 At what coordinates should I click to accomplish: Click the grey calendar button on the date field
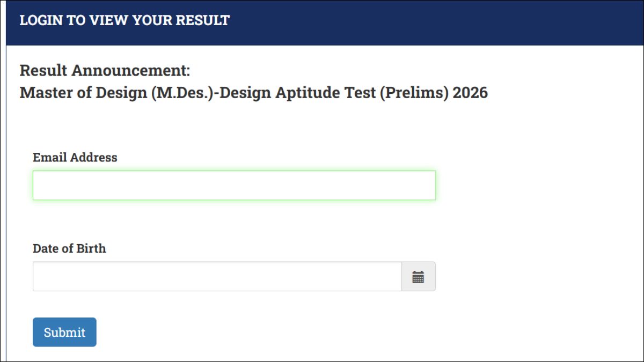[x=419, y=276]
